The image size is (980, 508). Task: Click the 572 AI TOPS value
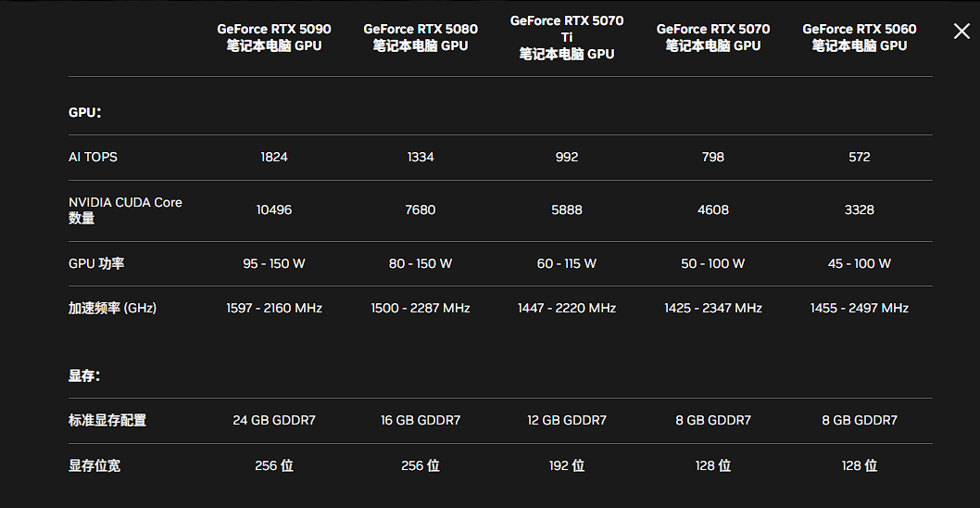(860, 157)
